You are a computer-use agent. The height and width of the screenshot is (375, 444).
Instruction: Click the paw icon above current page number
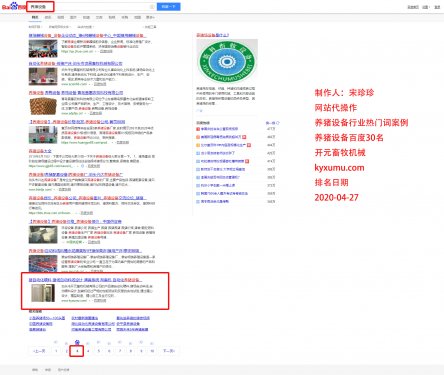tap(77, 342)
